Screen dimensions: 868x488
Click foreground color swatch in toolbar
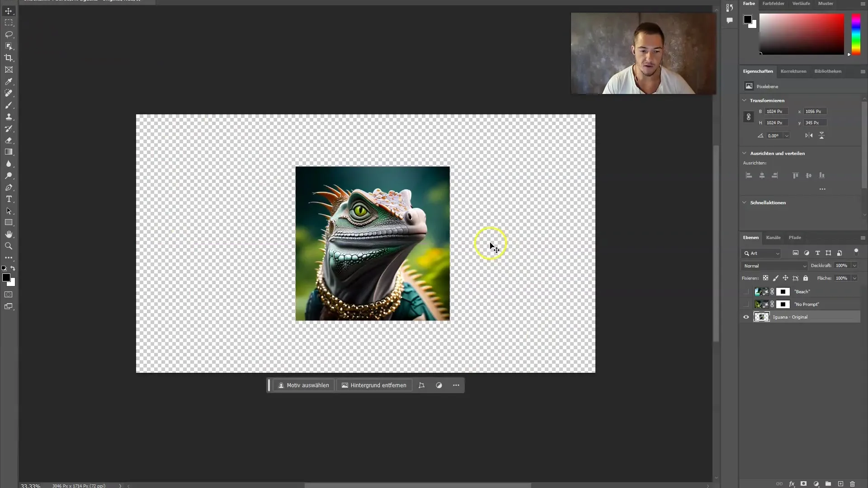coord(6,277)
